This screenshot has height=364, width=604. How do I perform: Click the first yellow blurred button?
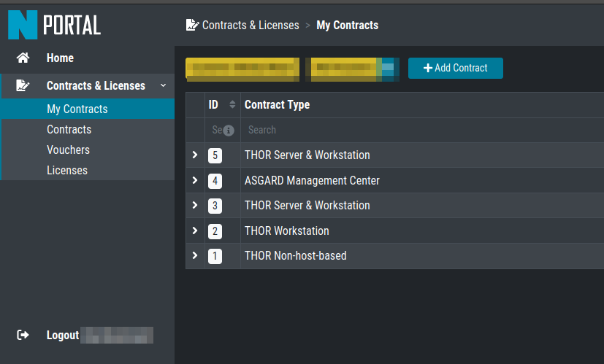tap(242, 69)
